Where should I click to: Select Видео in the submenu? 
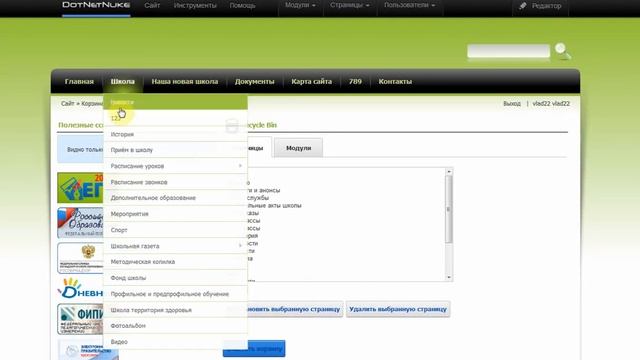click(x=176, y=342)
